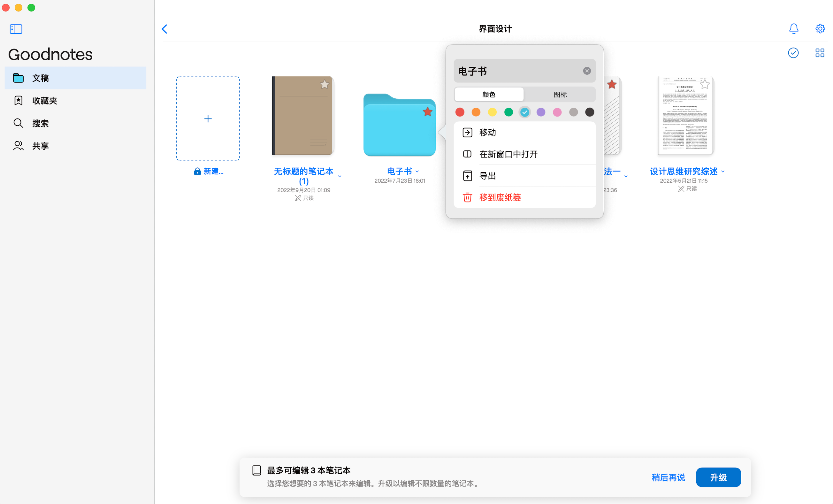Switch to the 颜色 tab

pos(489,95)
